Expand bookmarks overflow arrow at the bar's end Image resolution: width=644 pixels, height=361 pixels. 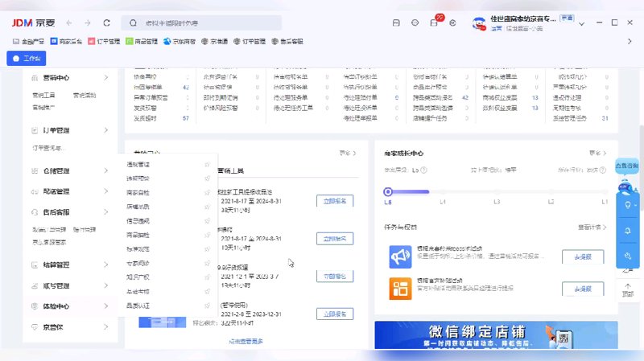pos(630,42)
